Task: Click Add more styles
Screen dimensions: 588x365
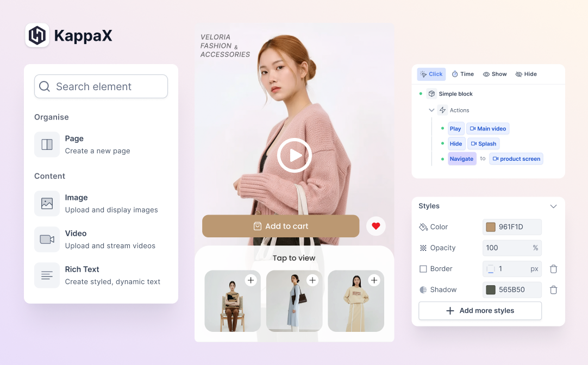Action: click(480, 310)
